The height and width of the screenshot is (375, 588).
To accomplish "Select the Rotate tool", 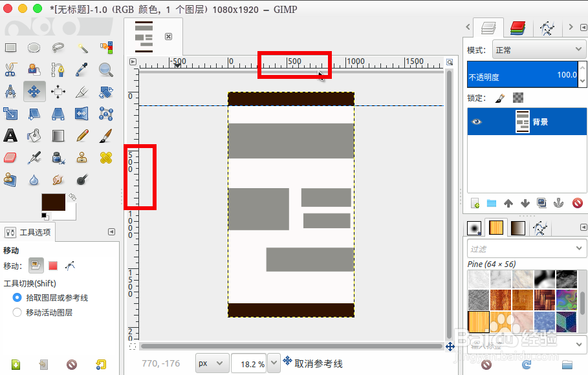I will click(x=106, y=92).
